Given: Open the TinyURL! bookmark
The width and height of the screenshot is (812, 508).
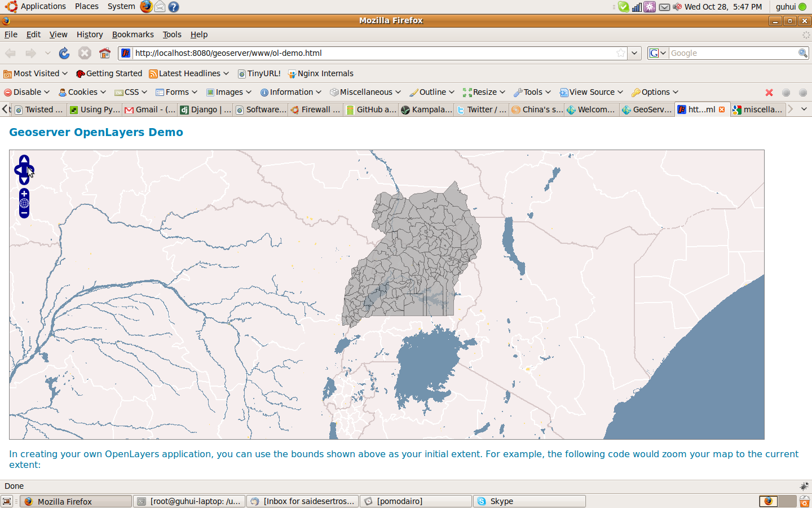Looking at the screenshot, I should (259, 73).
